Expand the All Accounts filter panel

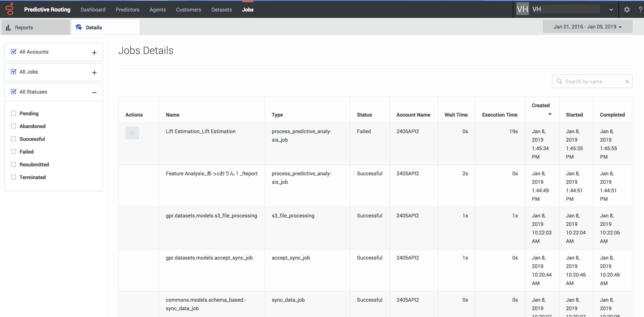94,53
